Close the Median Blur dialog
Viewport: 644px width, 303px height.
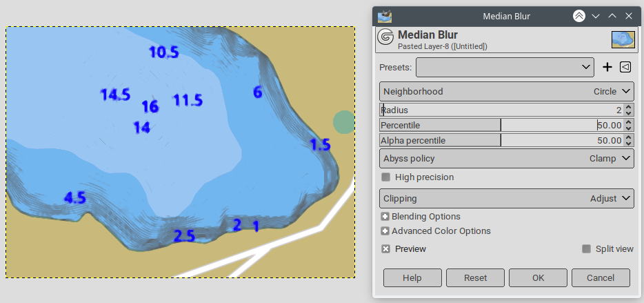coord(628,16)
